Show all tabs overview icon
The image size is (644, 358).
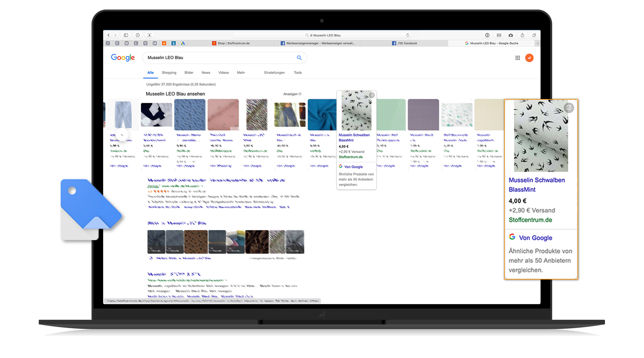point(534,35)
